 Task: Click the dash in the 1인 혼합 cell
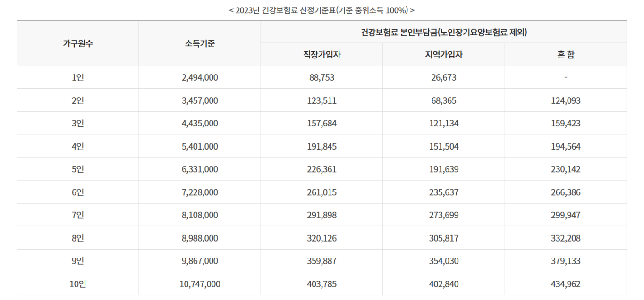[x=566, y=78]
